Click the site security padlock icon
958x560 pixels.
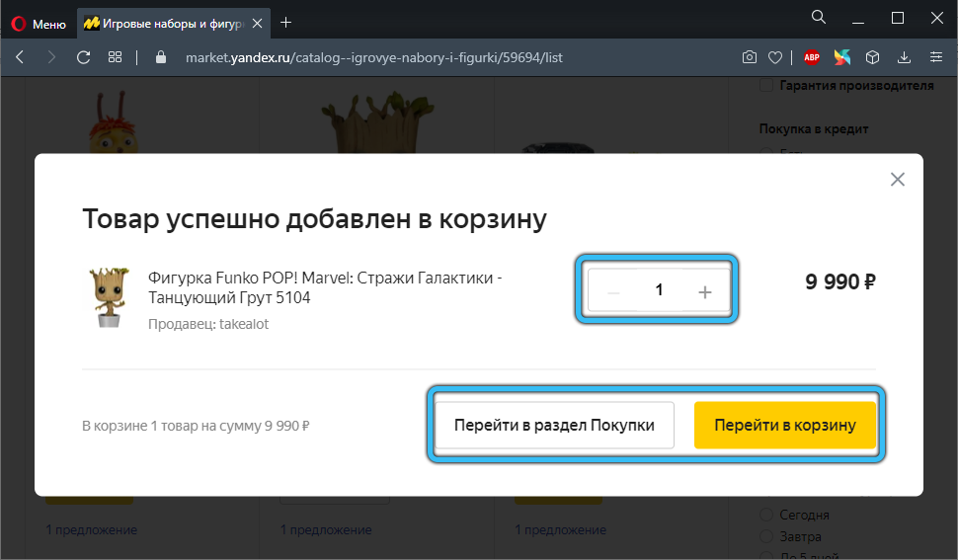coord(161,57)
